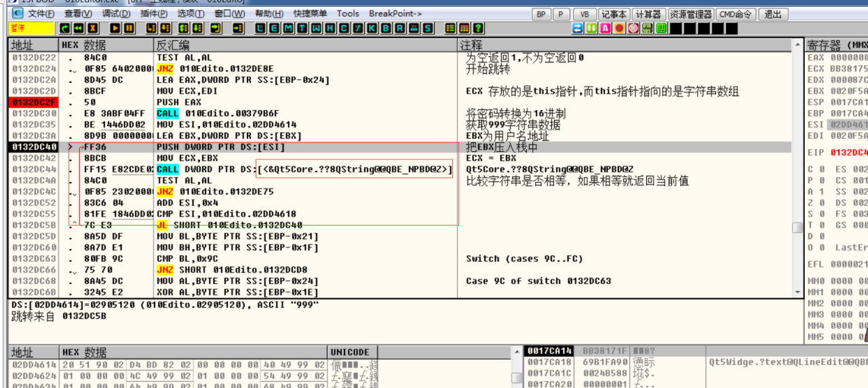Image resolution: width=868 pixels, height=388 pixels.
Task: Click the green question mark help icon
Action: (479, 28)
